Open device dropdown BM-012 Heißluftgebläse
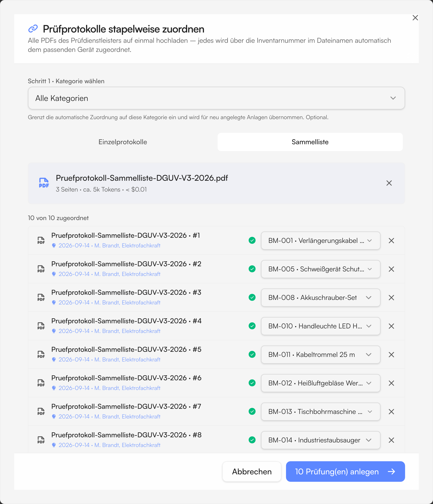Image resolution: width=433 pixels, height=504 pixels. coord(320,383)
